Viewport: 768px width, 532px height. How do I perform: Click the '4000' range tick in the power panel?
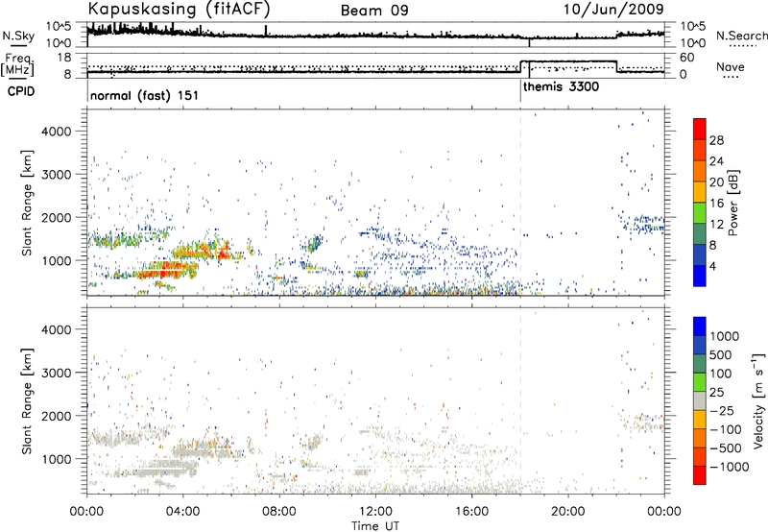pos(56,132)
